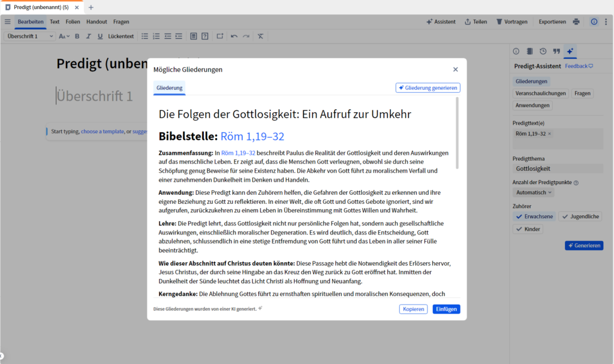Open the Überschrift 1 style dropdown
This screenshot has height=364, width=614.
coord(29,36)
